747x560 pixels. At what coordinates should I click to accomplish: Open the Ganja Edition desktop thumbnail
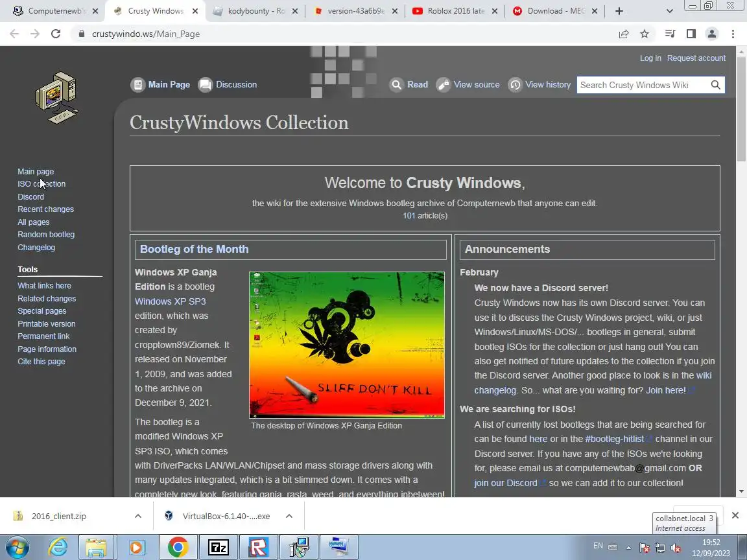point(347,345)
